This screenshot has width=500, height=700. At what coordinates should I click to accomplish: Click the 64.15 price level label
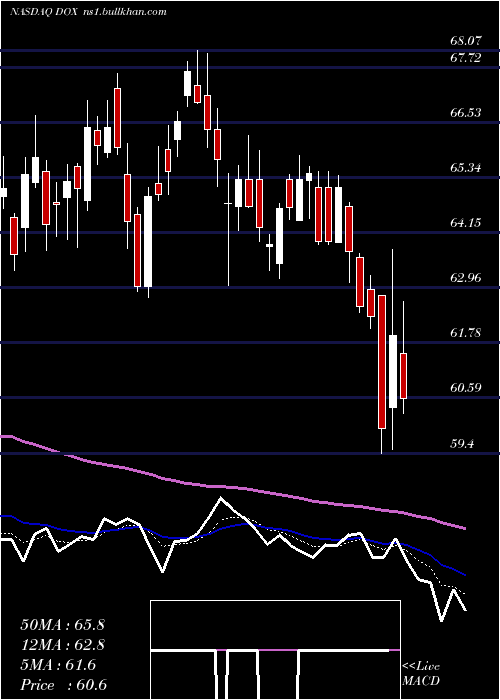point(466,223)
